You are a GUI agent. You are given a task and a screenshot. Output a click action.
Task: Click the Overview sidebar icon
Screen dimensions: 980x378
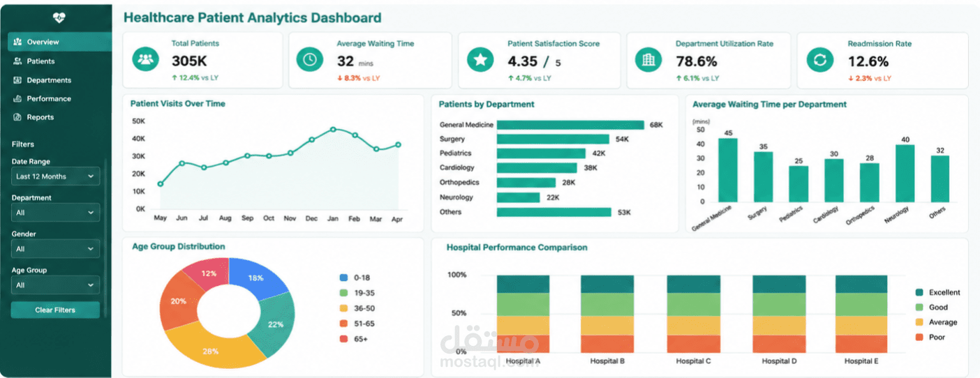(18, 42)
